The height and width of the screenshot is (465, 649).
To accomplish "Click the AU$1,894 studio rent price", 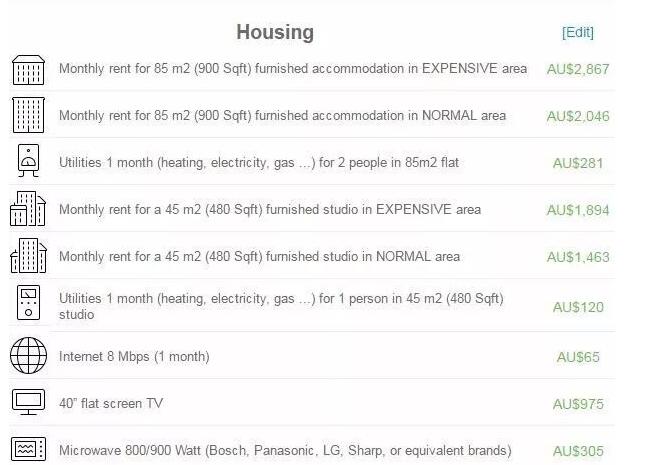I will (x=577, y=210).
